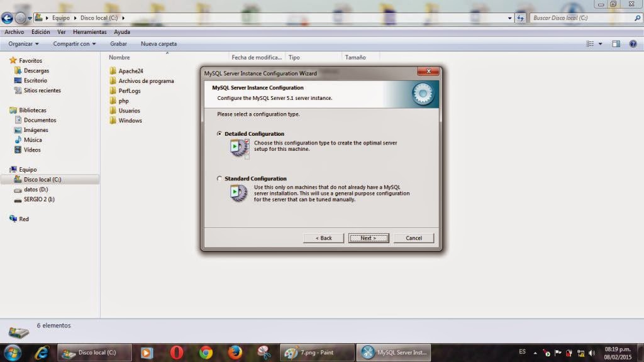Open the view options dropdown arrow
The image size is (644, 362).
click(601, 44)
